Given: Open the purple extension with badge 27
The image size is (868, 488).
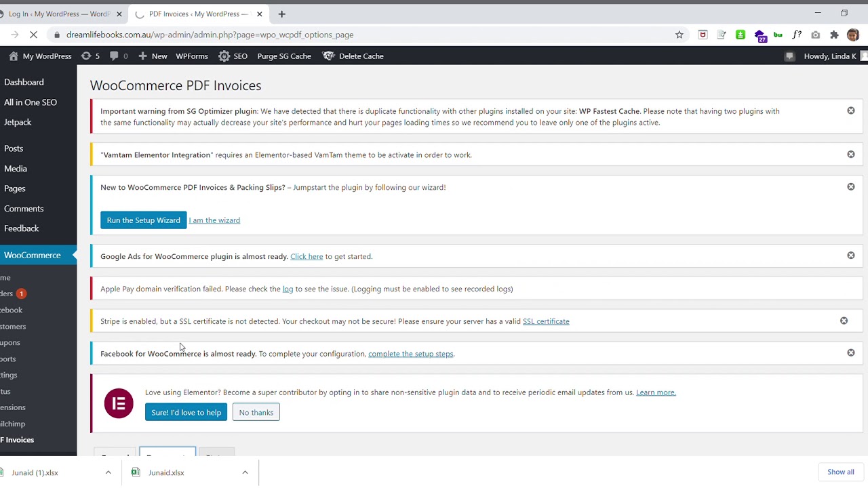Looking at the screenshot, I should 759,35.
